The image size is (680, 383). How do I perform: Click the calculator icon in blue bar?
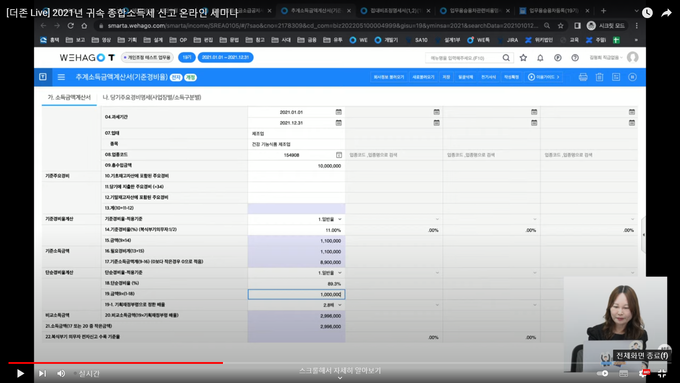pos(616,77)
